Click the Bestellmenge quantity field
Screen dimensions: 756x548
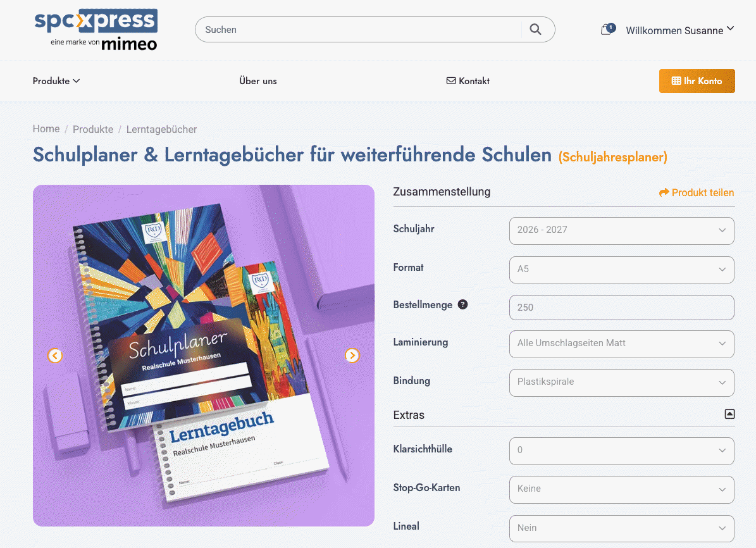pos(621,308)
